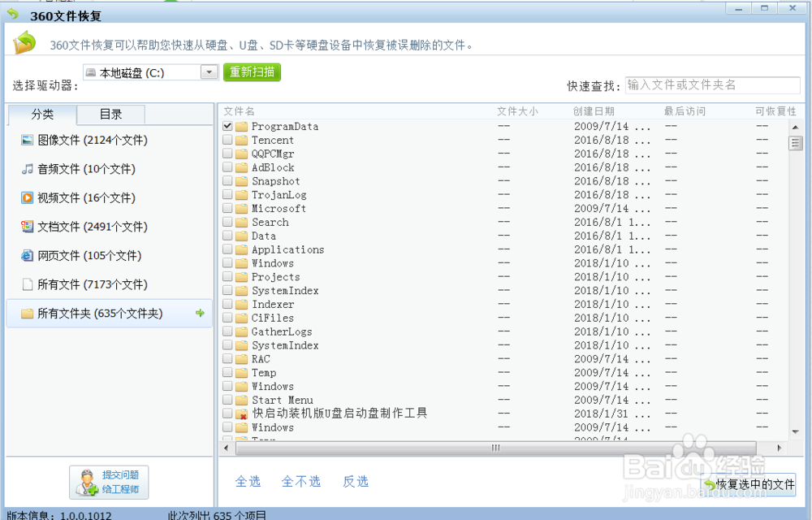
Task: Click the quick search input field
Action: click(x=713, y=85)
